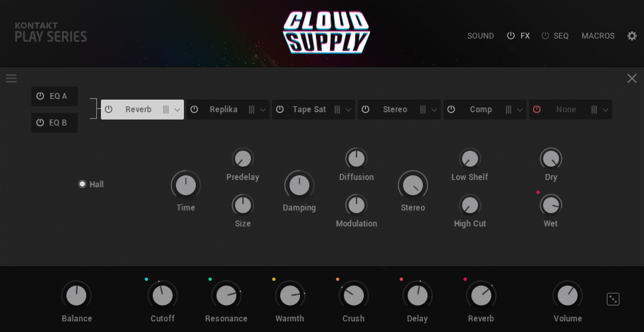Viewport: 644px width, 332px height.
Task: Toggle the Replika effect power button
Action: pos(194,109)
